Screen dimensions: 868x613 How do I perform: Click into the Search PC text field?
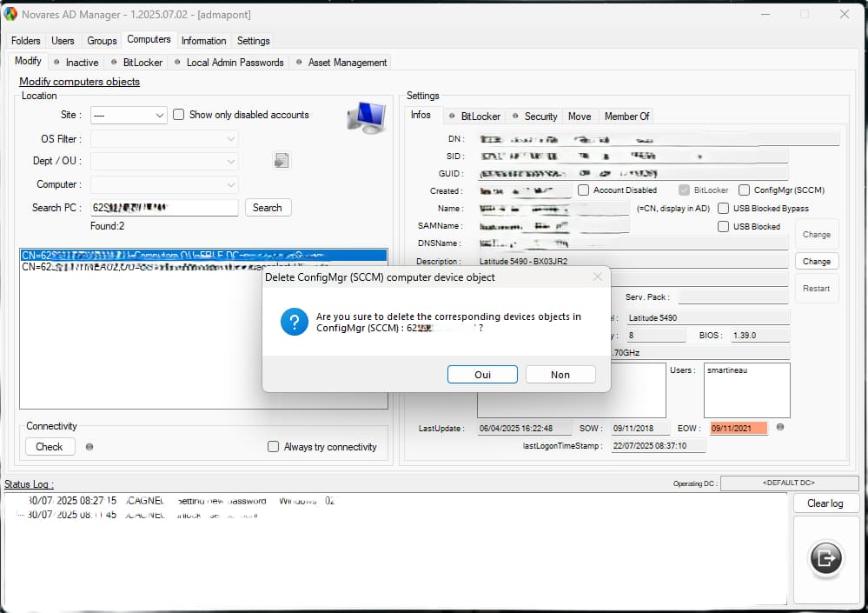pyautogui.click(x=164, y=208)
